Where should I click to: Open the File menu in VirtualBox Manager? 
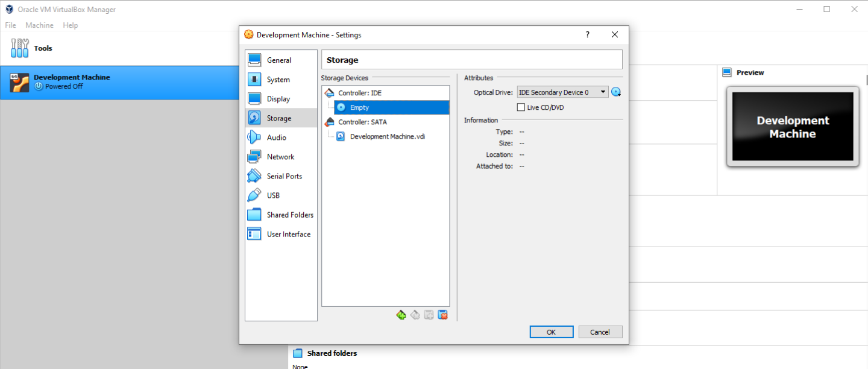pyautogui.click(x=10, y=25)
